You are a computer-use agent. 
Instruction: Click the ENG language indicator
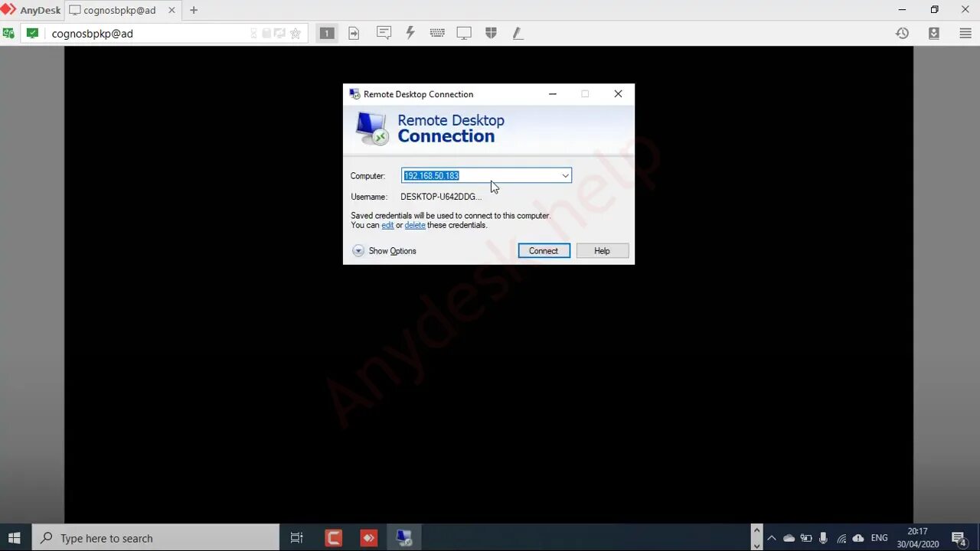(x=879, y=538)
